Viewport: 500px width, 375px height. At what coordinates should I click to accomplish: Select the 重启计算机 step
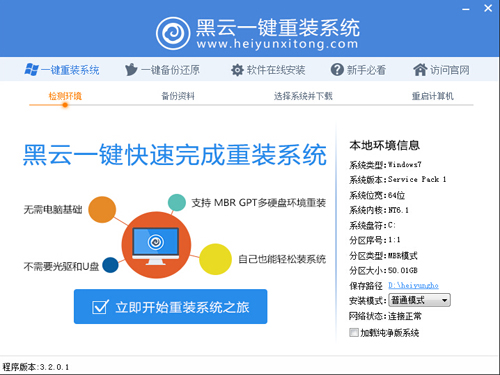(433, 96)
